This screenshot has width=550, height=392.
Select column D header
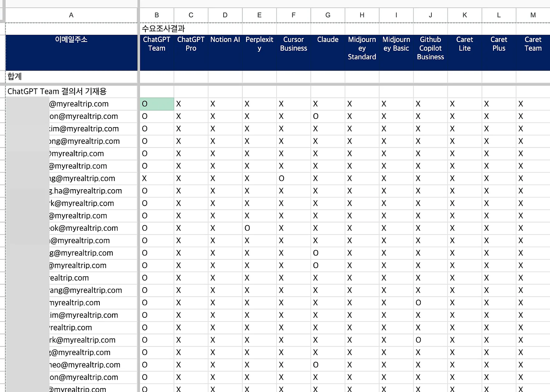(225, 15)
